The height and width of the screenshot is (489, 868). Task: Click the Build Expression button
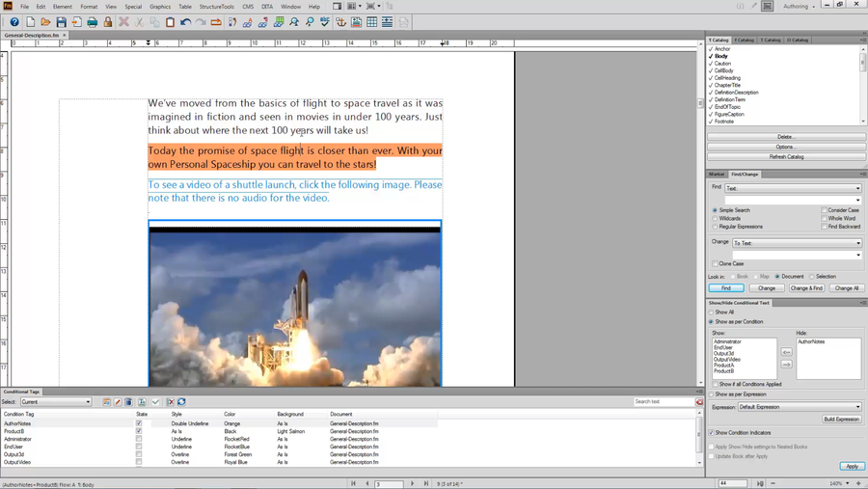pyautogui.click(x=841, y=419)
